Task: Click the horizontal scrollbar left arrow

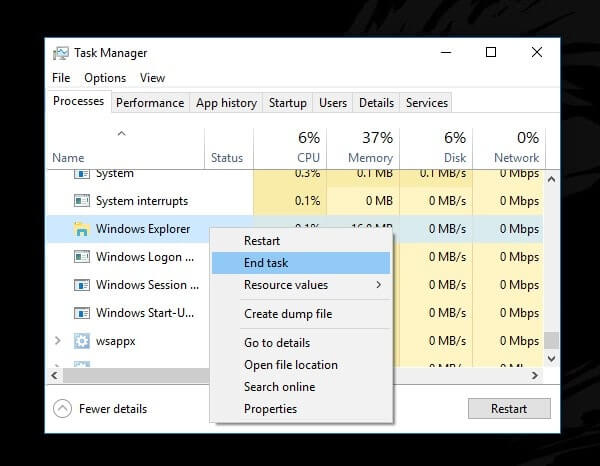Action: [x=55, y=375]
